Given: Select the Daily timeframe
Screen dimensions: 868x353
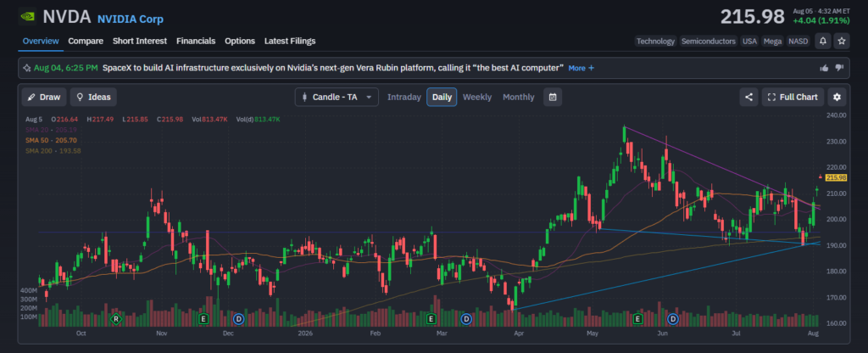Looking at the screenshot, I should (442, 97).
